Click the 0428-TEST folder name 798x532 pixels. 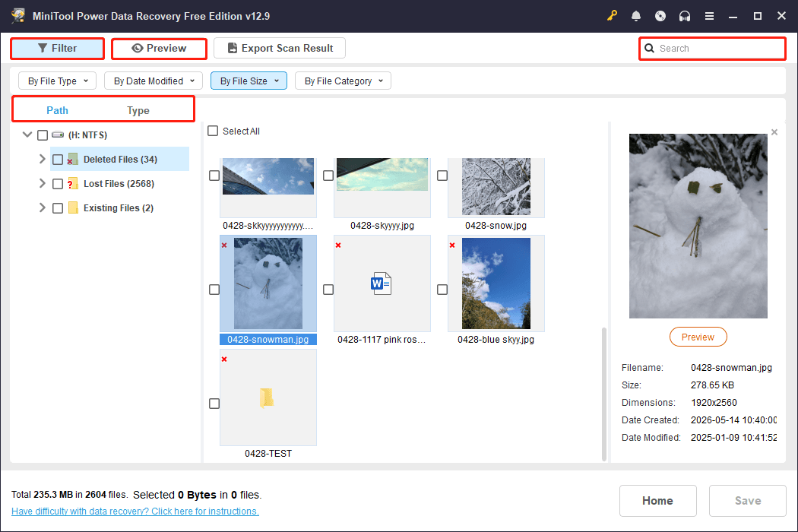(268, 454)
